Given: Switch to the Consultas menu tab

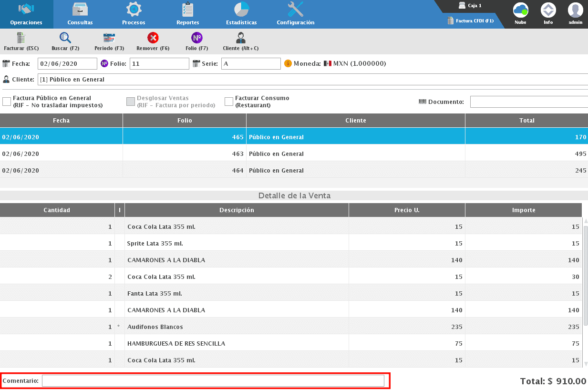Looking at the screenshot, I should click(x=80, y=14).
